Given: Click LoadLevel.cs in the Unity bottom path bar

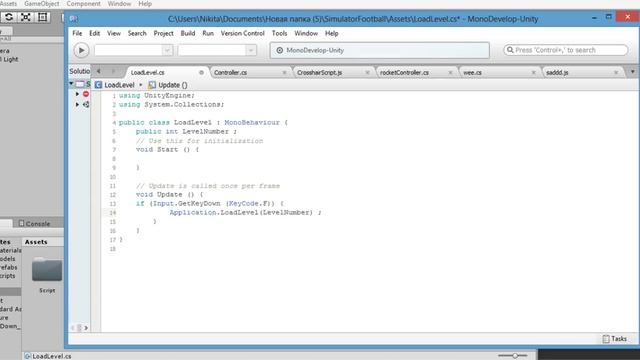Looking at the screenshot, I should pos(52,356).
